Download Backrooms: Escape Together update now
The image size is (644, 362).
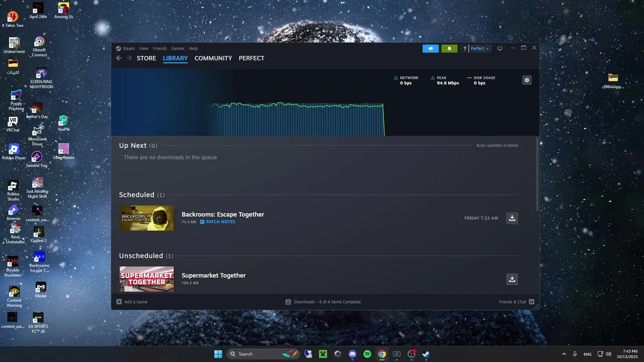click(x=512, y=218)
